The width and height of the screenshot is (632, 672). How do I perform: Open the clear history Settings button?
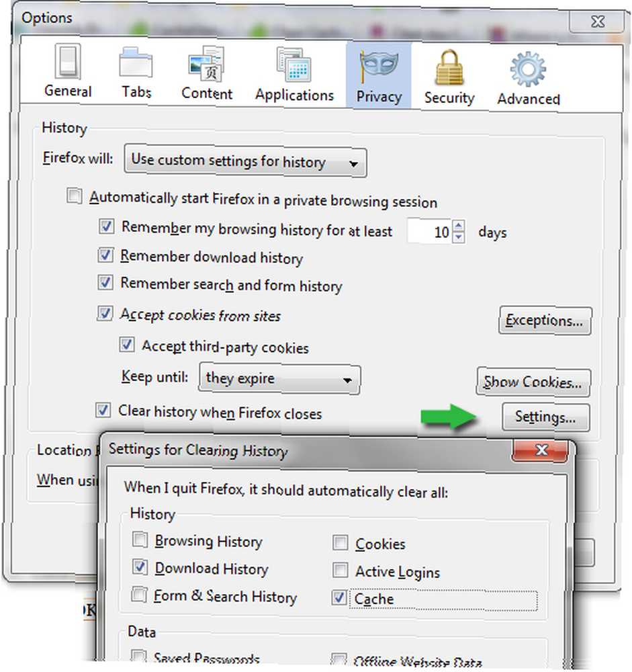click(546, 417)
